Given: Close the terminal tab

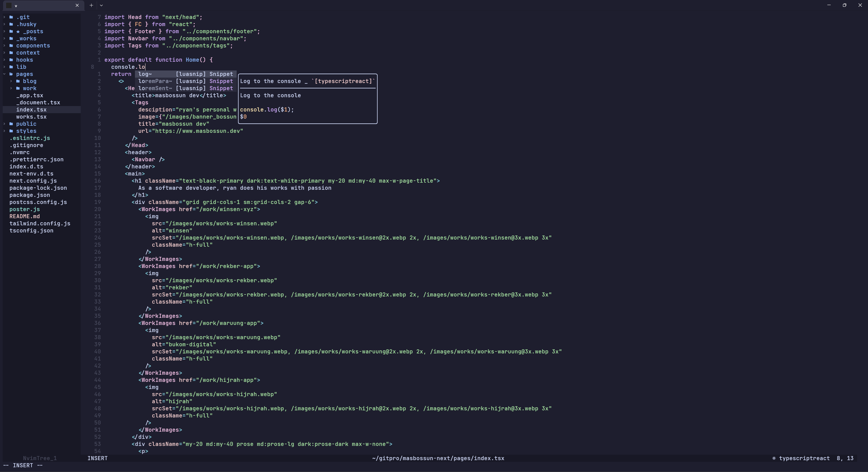Looking at the screenshot, I should click(x=77, y=5).
